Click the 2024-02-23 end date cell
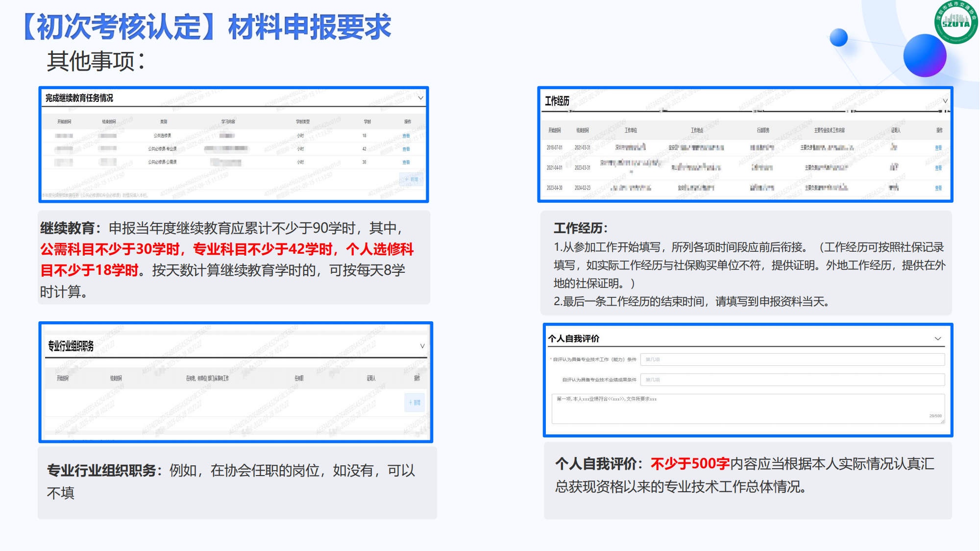This screenshot has width=980, height=551. coord(583,188)
